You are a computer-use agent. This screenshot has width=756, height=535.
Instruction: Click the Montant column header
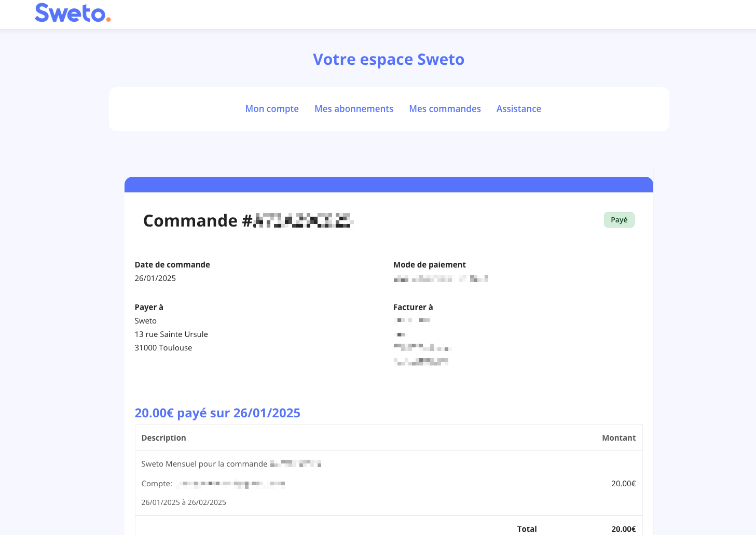[618, 438]
